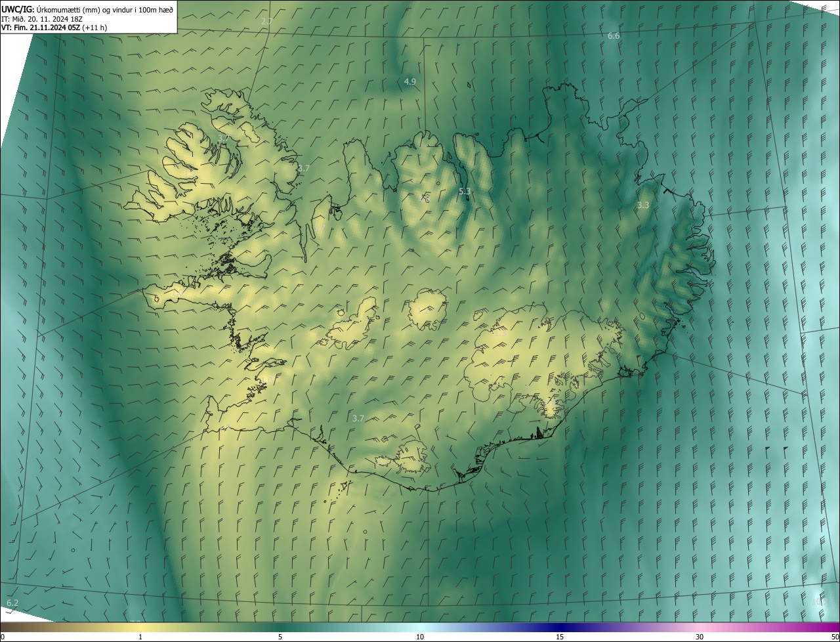
Task: Click the 3.3 value label on the map
Action: tap(643, 205)
